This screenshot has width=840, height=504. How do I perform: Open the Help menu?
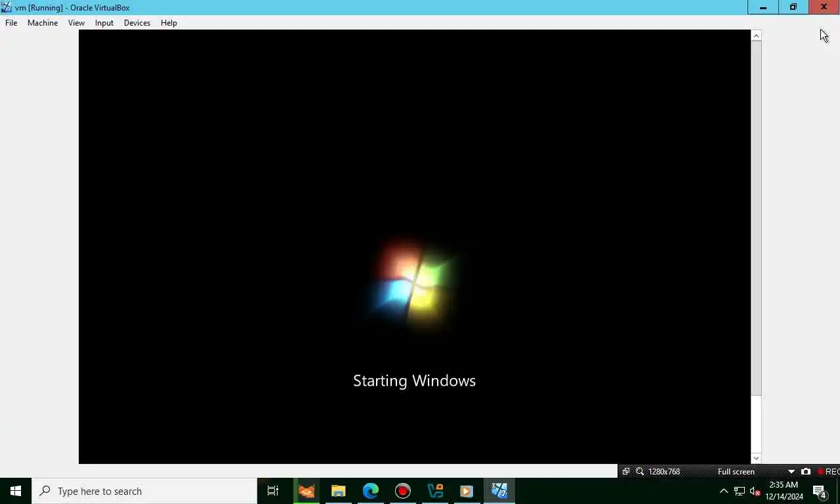[169, 23]
